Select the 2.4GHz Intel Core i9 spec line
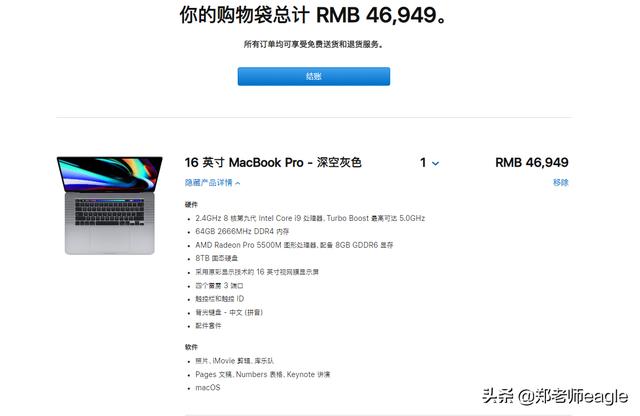Screen dimensions: 640x416 point(310,218)
